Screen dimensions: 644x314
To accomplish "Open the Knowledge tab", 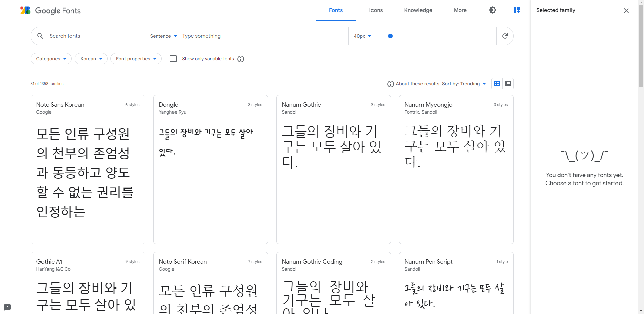I will coord(418,10).
